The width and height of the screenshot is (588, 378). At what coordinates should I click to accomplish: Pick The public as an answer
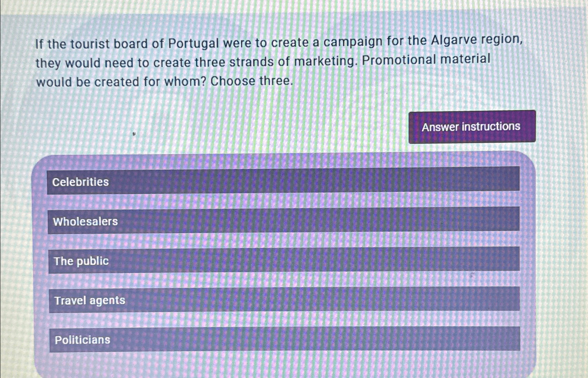[x=284, y=260]
